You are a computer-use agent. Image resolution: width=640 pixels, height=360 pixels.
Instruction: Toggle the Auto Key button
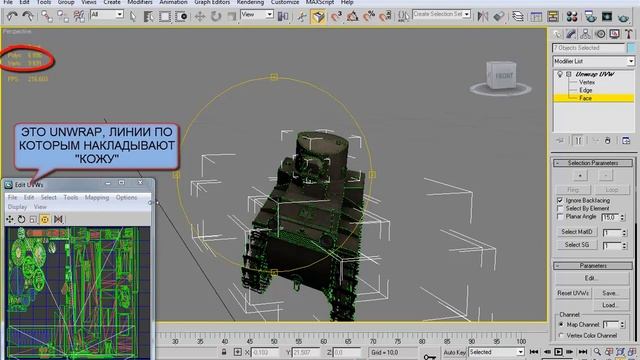click(455, 352)
